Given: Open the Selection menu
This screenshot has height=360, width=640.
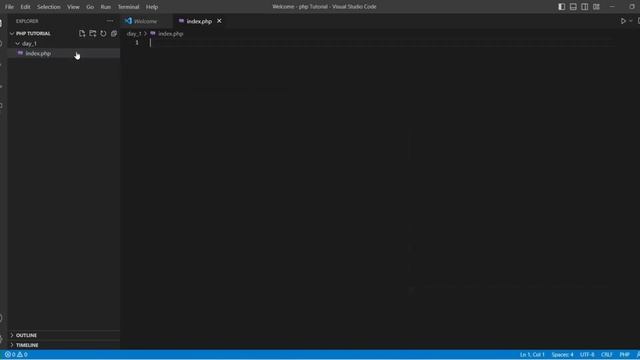Looking at the screenshot, I should (49, 7).
